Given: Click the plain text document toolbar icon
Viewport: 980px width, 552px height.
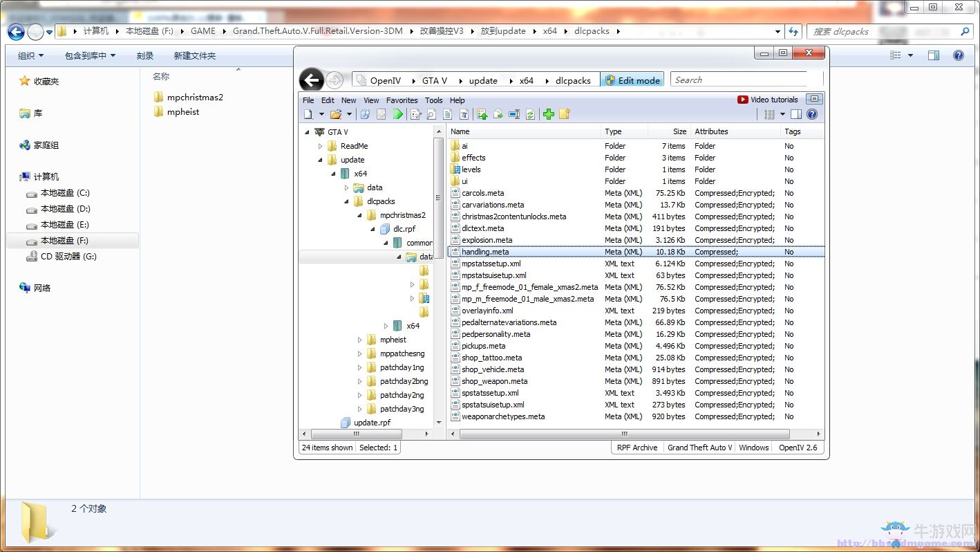Looking at the screenshot, I should pos(448,114).
